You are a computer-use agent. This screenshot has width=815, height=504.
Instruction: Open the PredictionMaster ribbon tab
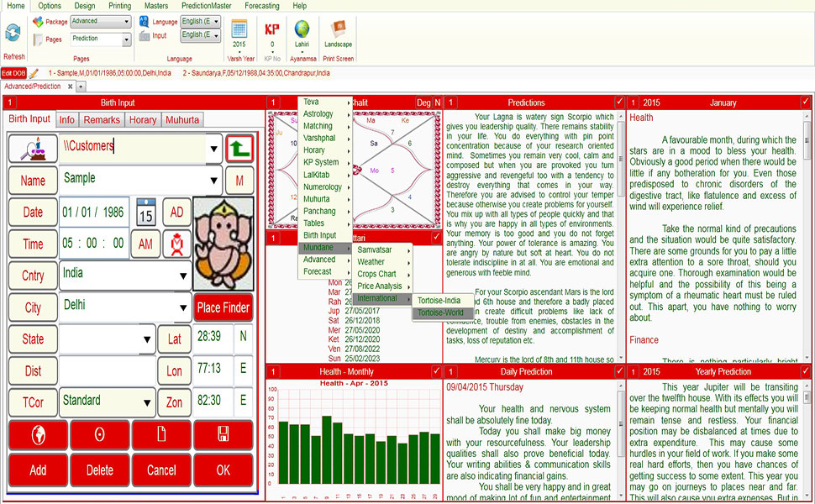pyautogui.click(x=207, y=6)
